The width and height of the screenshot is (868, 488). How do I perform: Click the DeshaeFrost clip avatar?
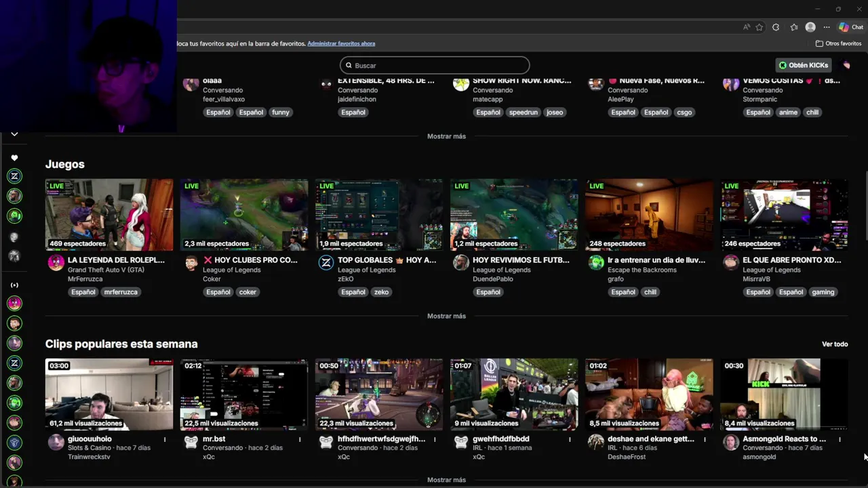click(x=596, y=443)
